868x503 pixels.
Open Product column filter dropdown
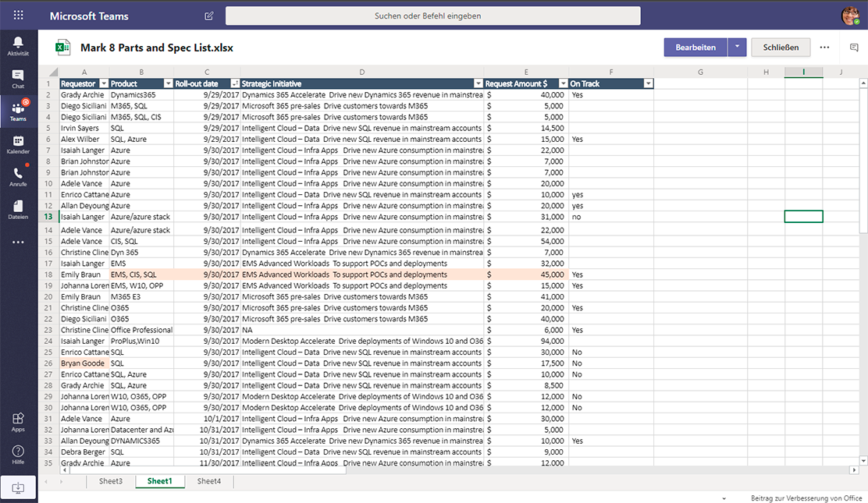pyautogui.click(x=169, y=83)
